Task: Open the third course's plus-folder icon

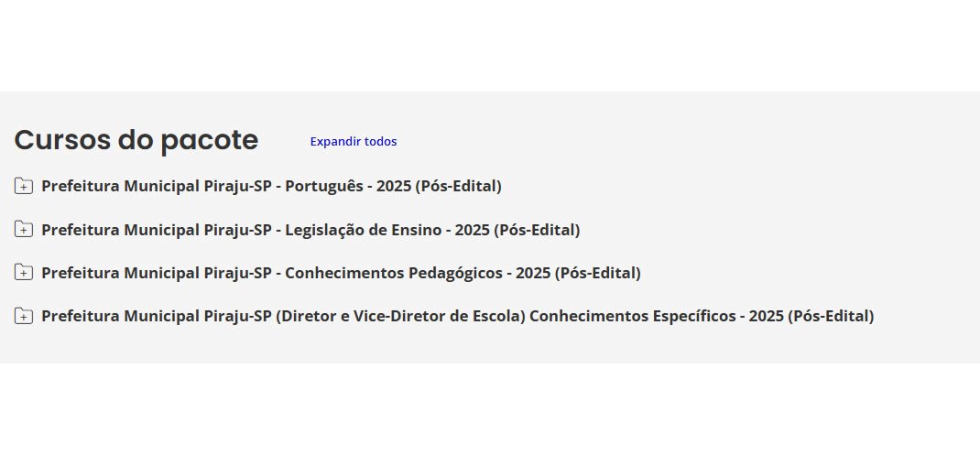Action: point(24,273)
